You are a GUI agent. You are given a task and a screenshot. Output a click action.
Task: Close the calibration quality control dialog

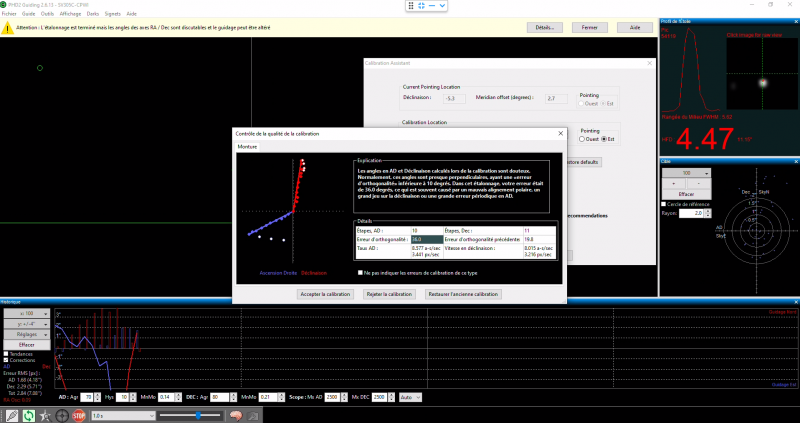pos(560,133)
